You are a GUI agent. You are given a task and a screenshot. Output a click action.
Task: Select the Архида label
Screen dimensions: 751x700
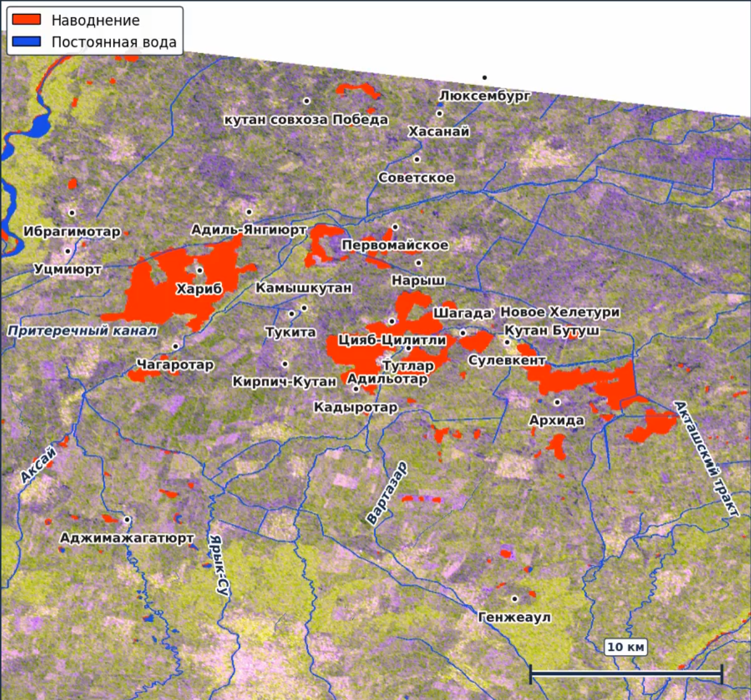click(556, 421)
